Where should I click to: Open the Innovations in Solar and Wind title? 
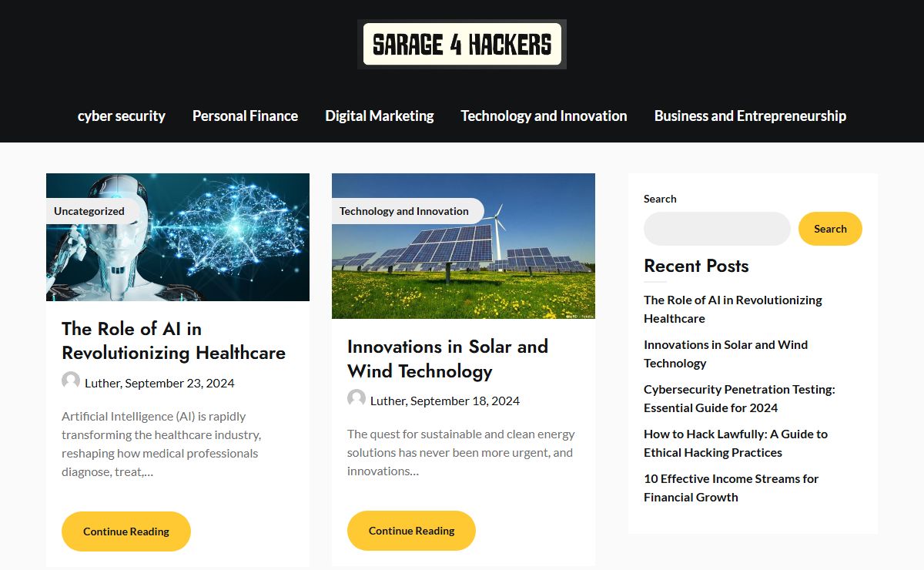pyautogui.click(x=447, y=358)
